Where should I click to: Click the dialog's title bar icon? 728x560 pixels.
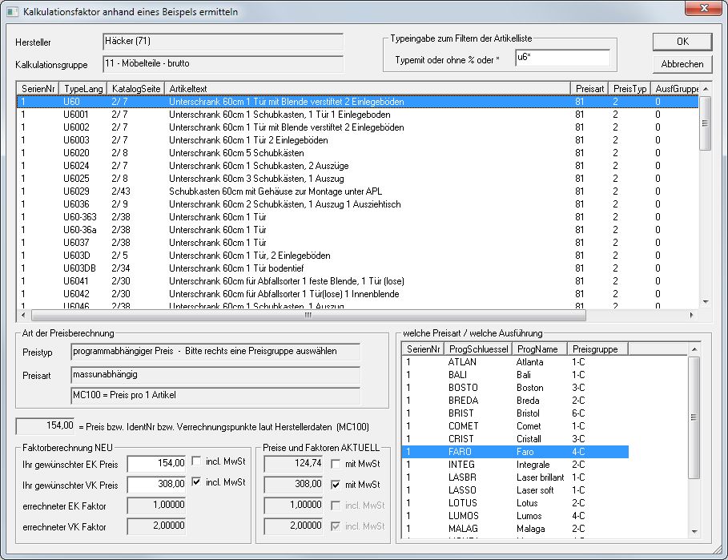(x=12, y=12)
